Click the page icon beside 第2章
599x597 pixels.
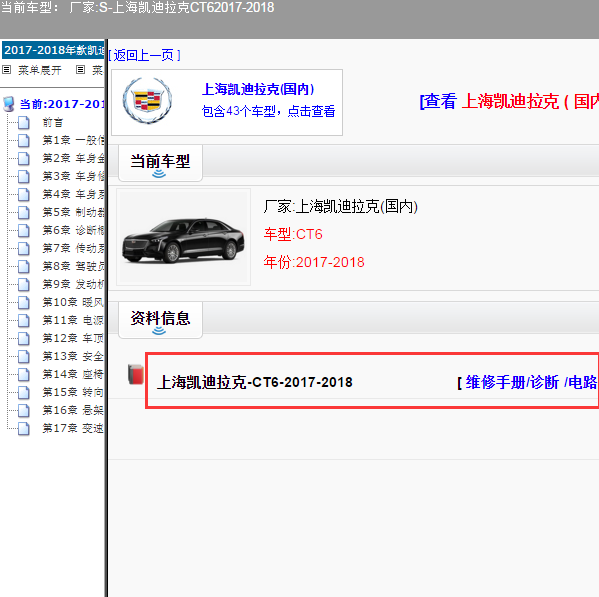click(x=24, y=159)
